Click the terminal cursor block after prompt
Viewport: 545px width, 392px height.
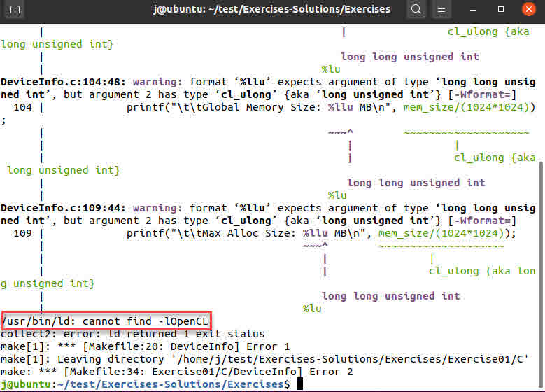[299, 384]
